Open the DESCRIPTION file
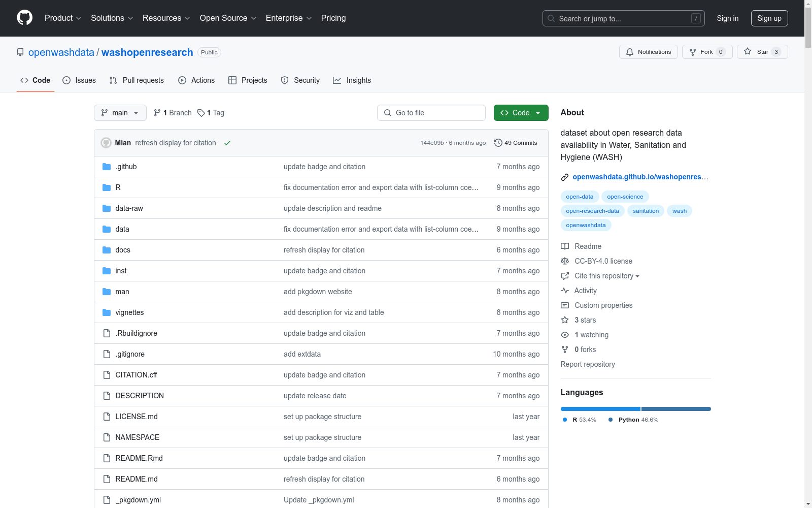 (140, 396)
